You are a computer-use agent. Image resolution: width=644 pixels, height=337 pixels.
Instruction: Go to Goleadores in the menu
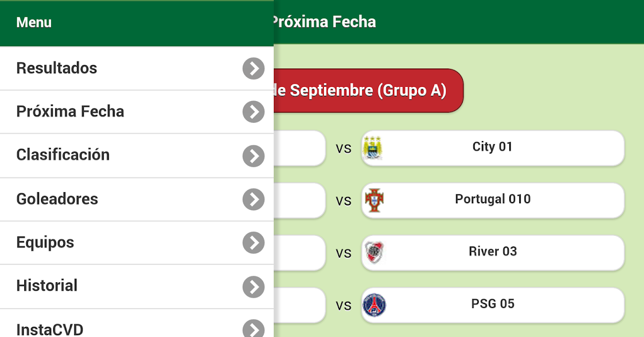[137, 199]
